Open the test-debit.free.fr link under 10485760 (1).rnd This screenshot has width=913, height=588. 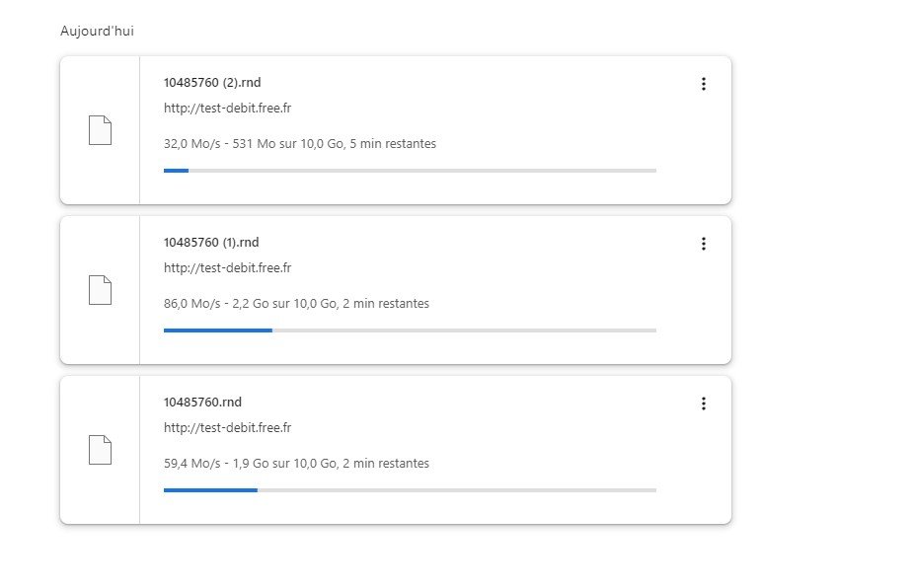point(227,267)
